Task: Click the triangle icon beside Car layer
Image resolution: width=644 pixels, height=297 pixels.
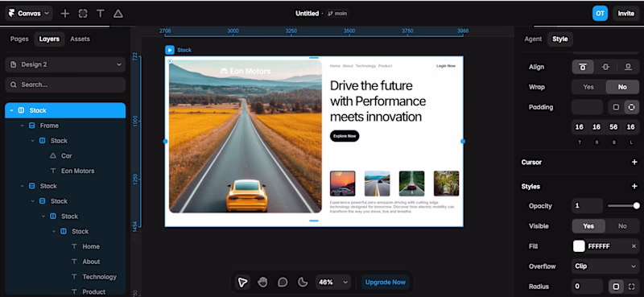Action: pos(52,155)
